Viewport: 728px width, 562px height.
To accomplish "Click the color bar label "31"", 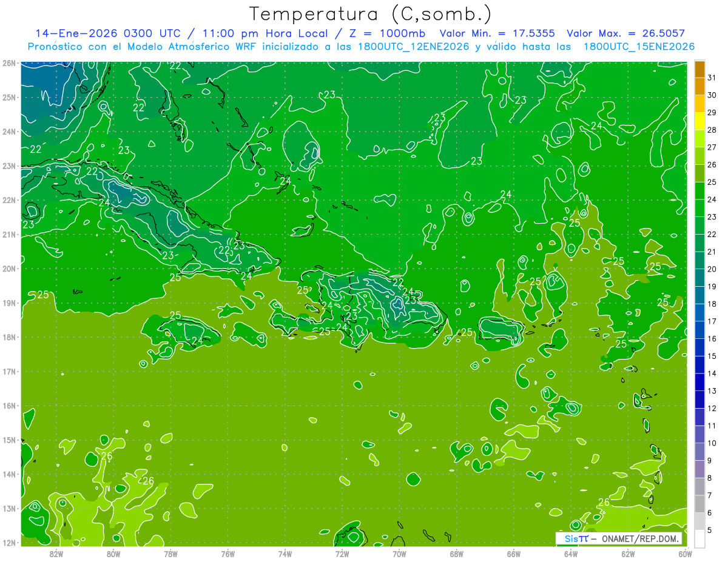I will (x=712, y=78).
